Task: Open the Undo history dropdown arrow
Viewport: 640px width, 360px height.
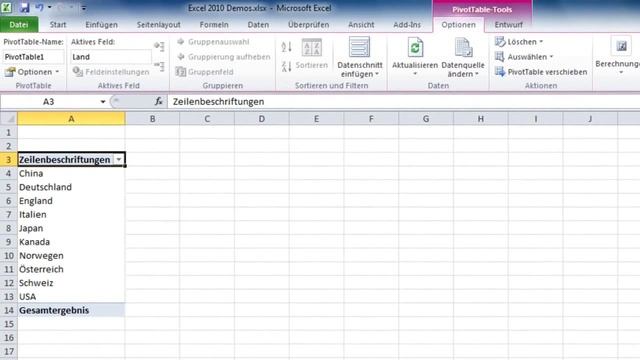Action: 49,7
